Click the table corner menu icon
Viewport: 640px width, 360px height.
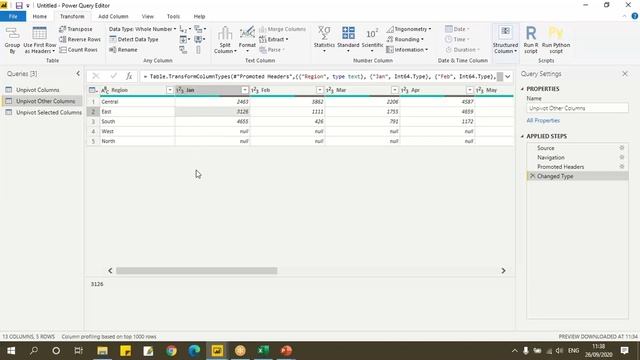93,90
